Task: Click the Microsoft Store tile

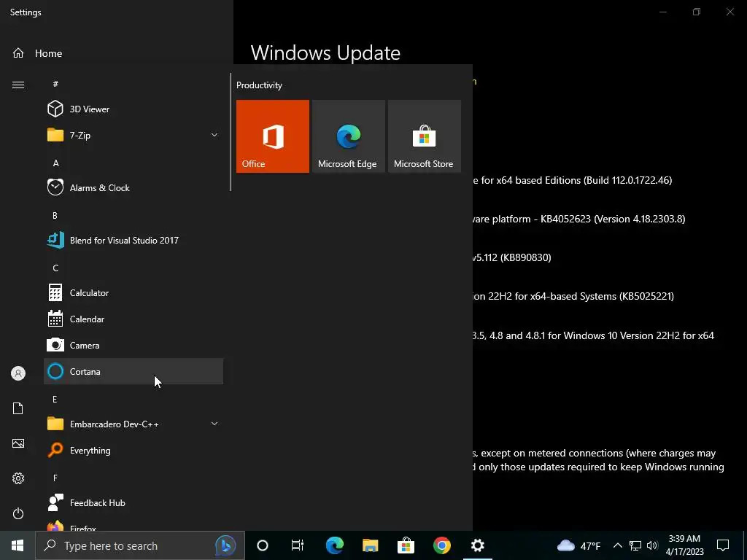Action: (x=425, y=136)
